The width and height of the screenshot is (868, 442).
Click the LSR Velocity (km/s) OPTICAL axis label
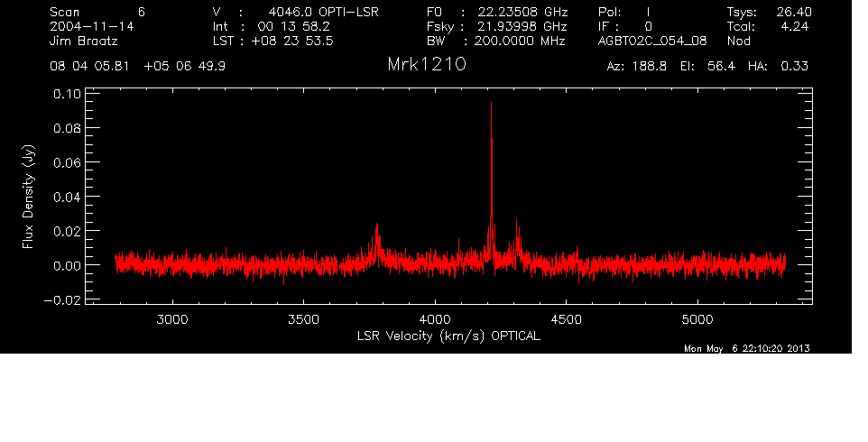(448, 336)
